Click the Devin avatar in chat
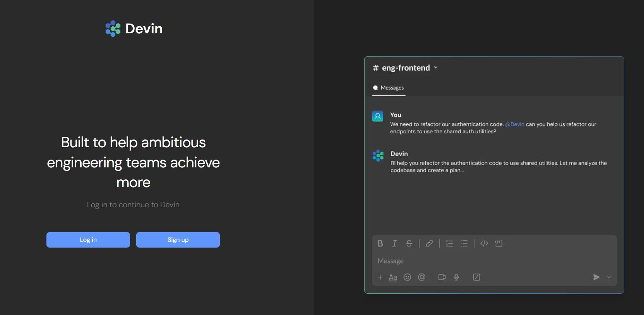The height and width of the screenshot is (315, 644). 378,155
